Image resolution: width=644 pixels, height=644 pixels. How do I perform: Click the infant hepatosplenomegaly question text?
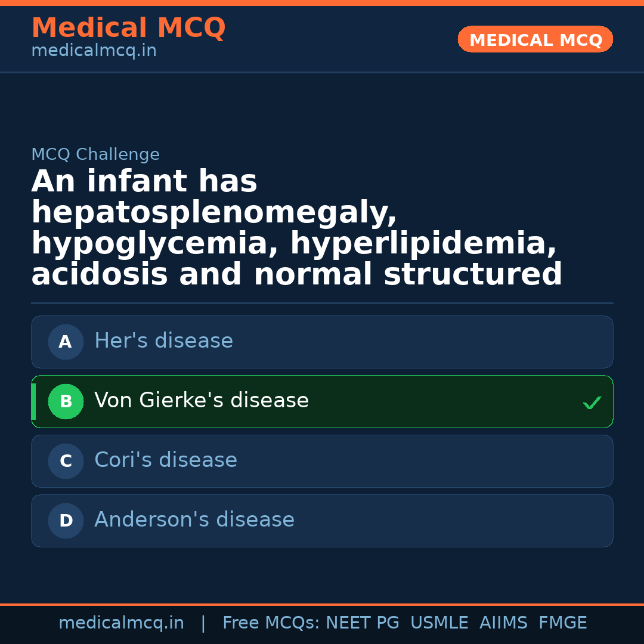coord(296,228)
